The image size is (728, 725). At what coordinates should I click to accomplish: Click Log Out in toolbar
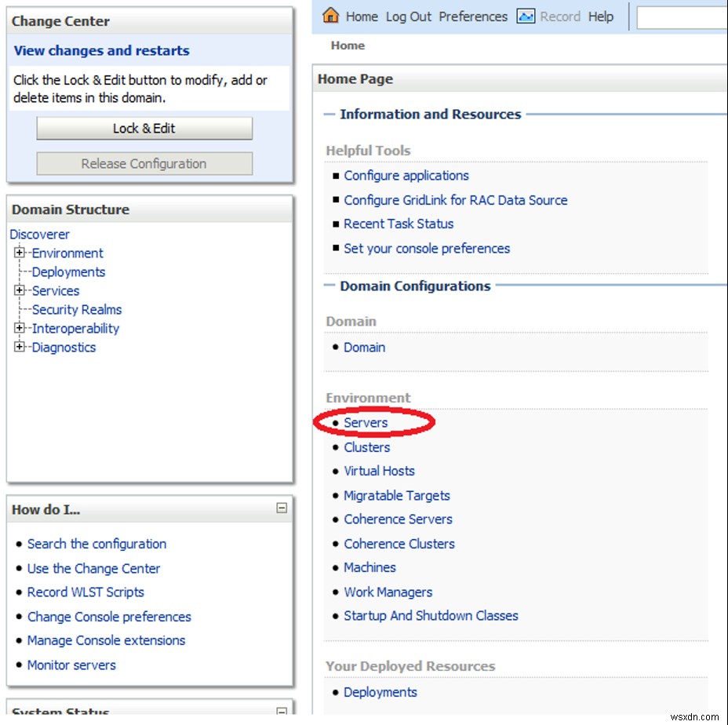[409, 16]
